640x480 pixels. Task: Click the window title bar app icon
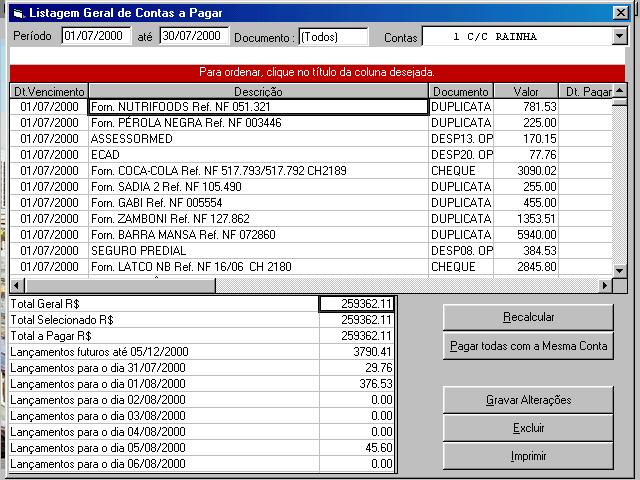click(x=16, y=13)
